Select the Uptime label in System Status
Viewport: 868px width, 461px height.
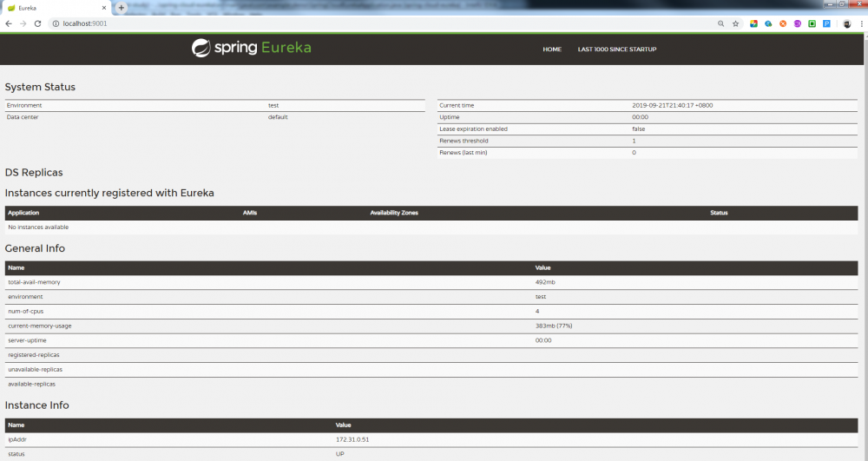tap(449, 117)
